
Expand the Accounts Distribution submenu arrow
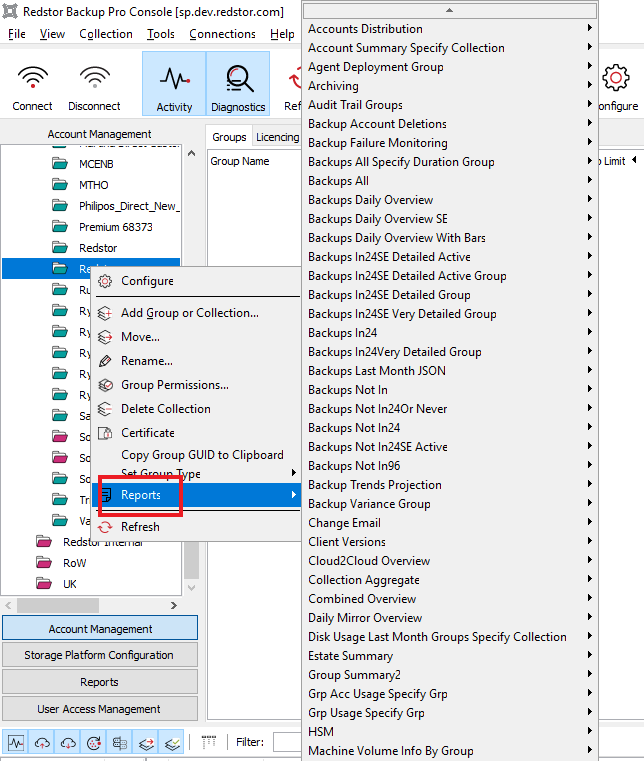pyautogui.click(x=590, y=28)
